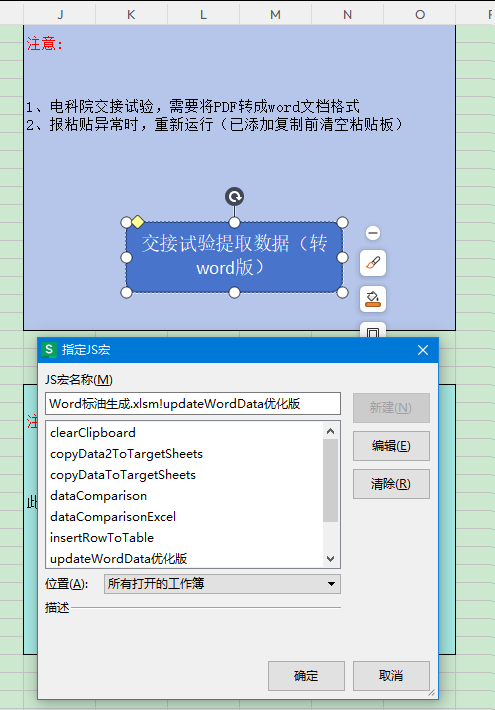Collapse the floating shape toolbar minus icon
Image resolution: width=495 pixels, height=710 pixels.
(373, 233)
